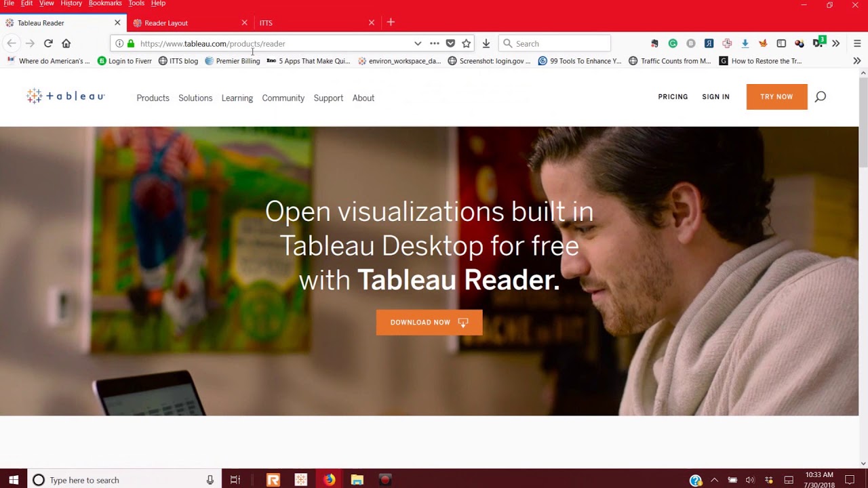
Task: Bookmark this page with the star icon
Action: 466,43
